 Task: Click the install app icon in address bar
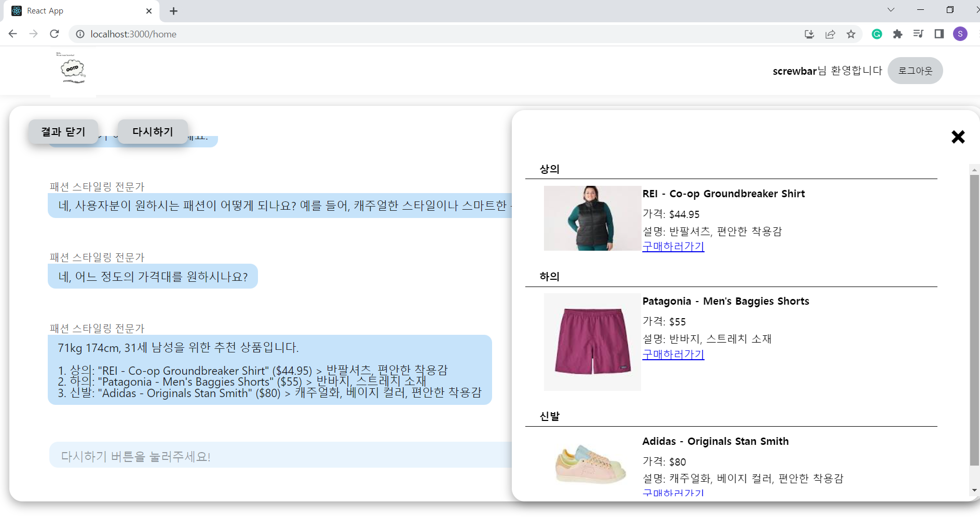coord(809,34)
